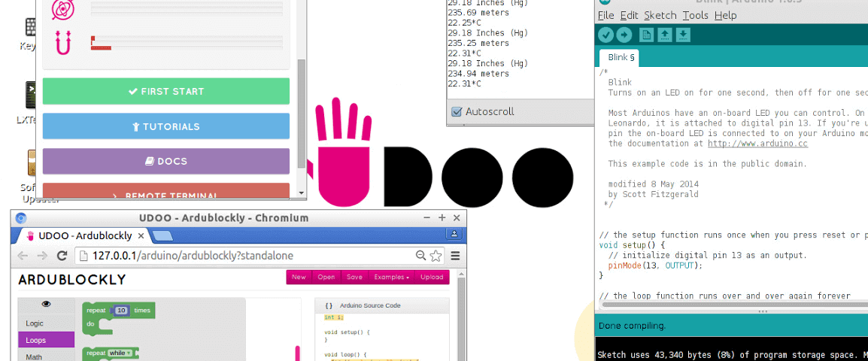Click Open in Ardublockly
The image size is (868, 361).
pyautogui.click(x=326, y=277)
